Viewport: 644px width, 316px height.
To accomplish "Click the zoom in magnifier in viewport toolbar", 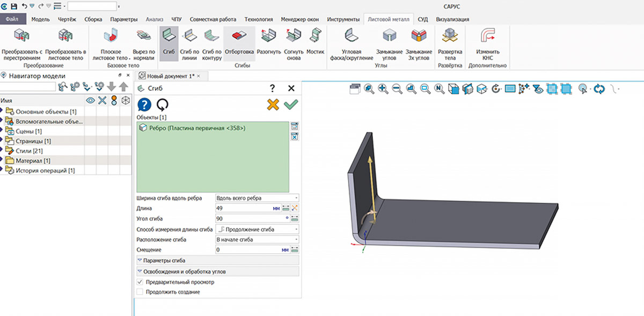I will [x=383, y=89].
